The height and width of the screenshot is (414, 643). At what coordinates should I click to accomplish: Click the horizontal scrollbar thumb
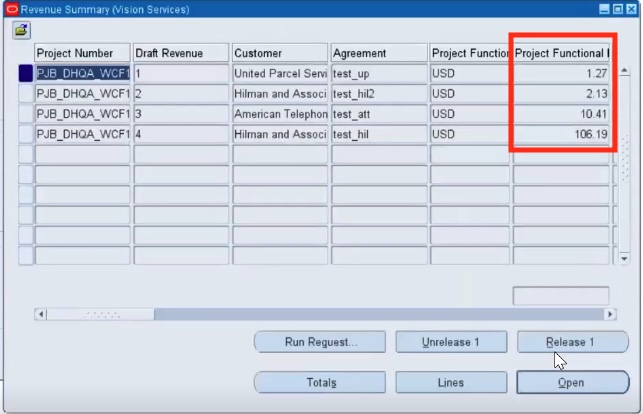tap(101, 314)
